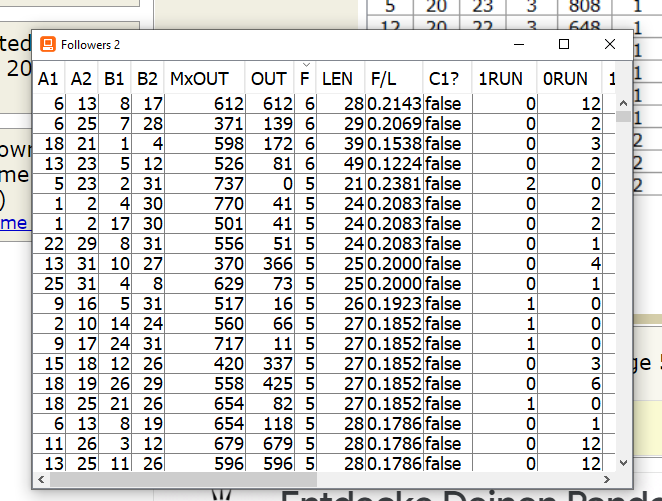Select the MxOUT cell showing 560
Screen dimensions: 662x501
pos(204,324)
